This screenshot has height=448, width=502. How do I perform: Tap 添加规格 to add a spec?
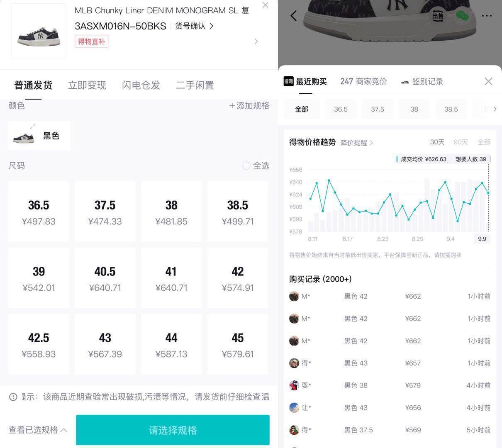click(249, 106)
